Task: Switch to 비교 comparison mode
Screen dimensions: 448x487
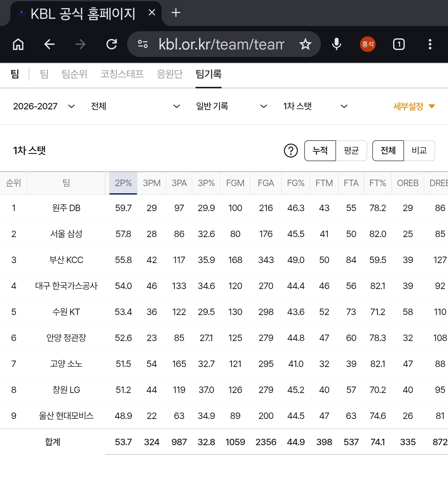Action: 419,151
